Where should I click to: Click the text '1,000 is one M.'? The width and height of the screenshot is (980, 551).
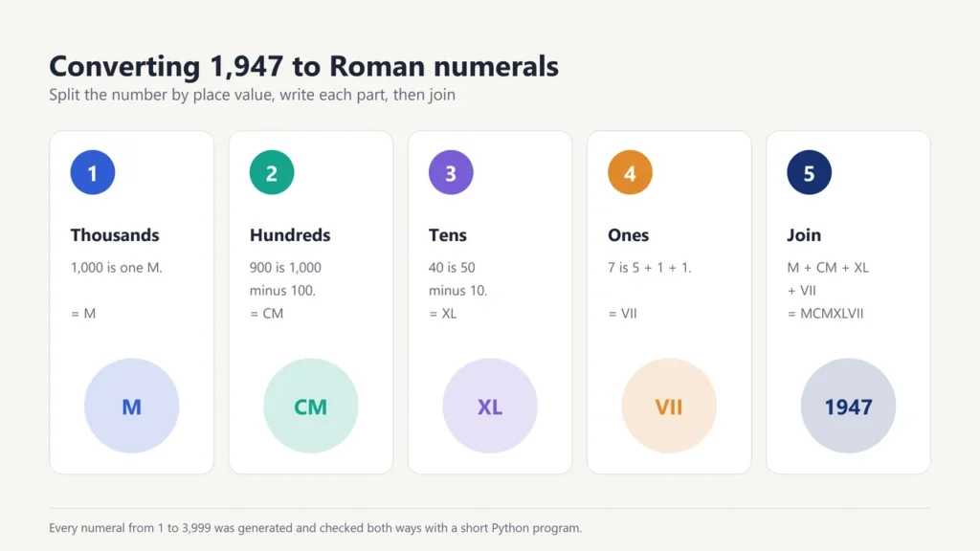point(116,268)
